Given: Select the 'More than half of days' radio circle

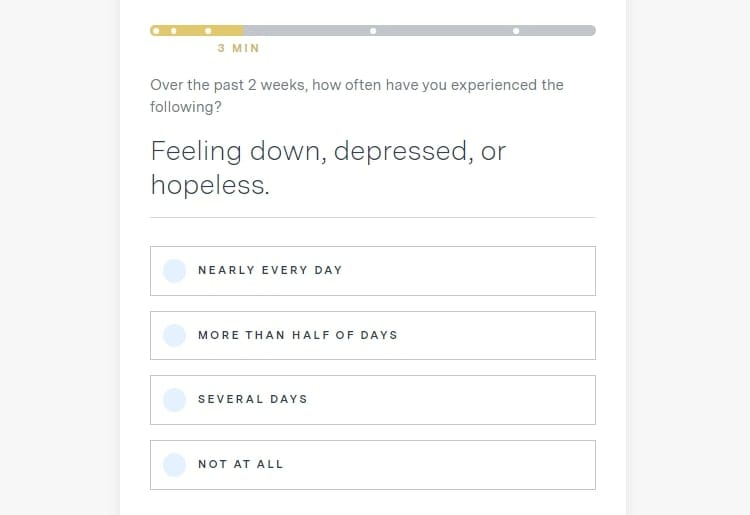Looking at the screenshot, I should click(174, 336).
